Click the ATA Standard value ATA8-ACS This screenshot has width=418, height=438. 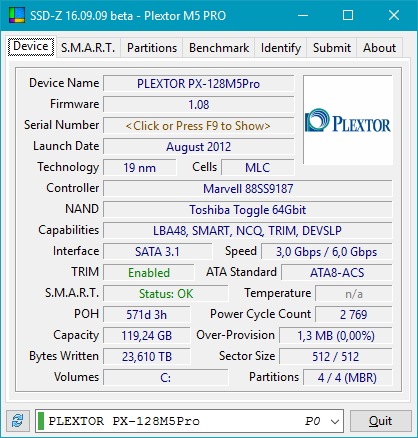pos(337,273)
